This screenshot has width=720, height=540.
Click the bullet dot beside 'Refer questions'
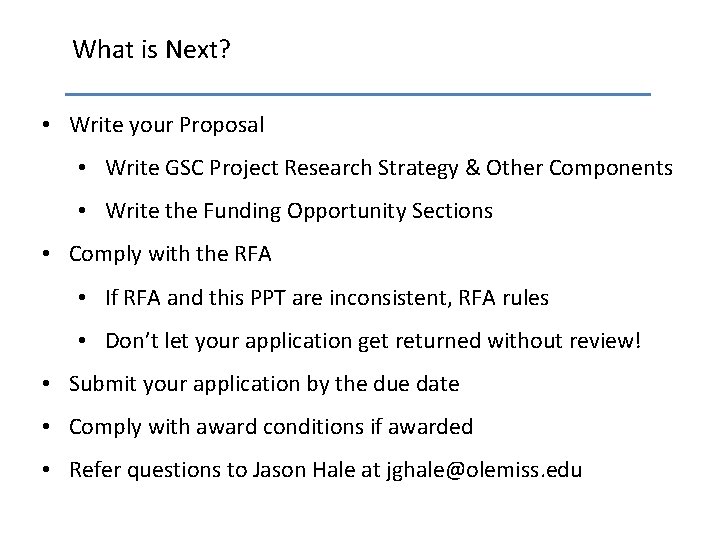click(46, 470)
